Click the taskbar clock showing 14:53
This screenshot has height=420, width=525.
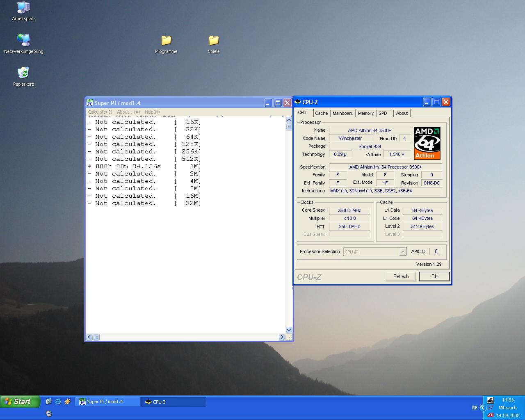508,400
